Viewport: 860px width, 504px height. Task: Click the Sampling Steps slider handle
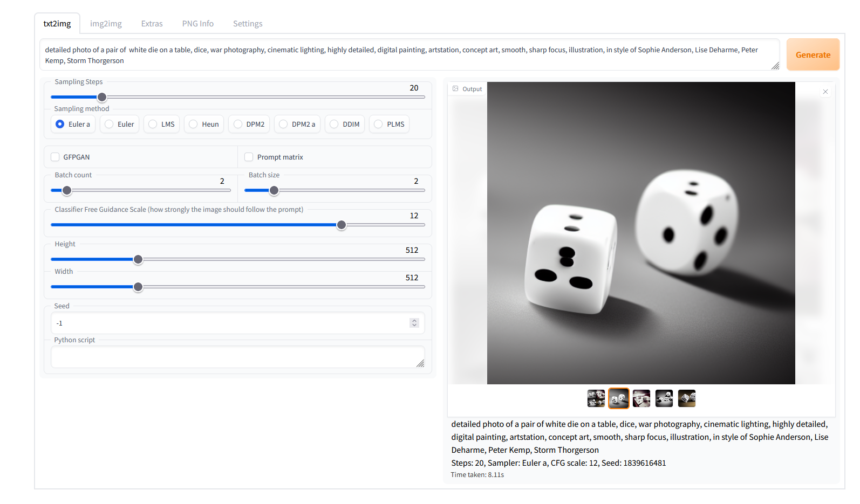tap(102, 97)
